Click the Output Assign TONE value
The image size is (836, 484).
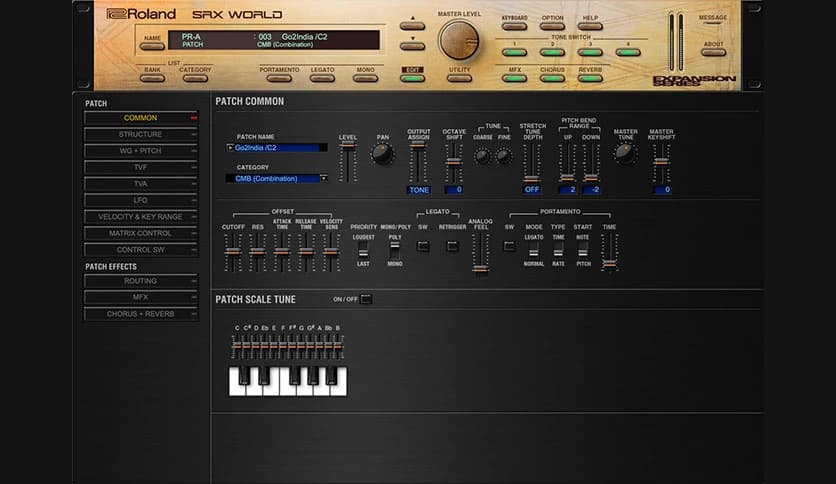419,190
